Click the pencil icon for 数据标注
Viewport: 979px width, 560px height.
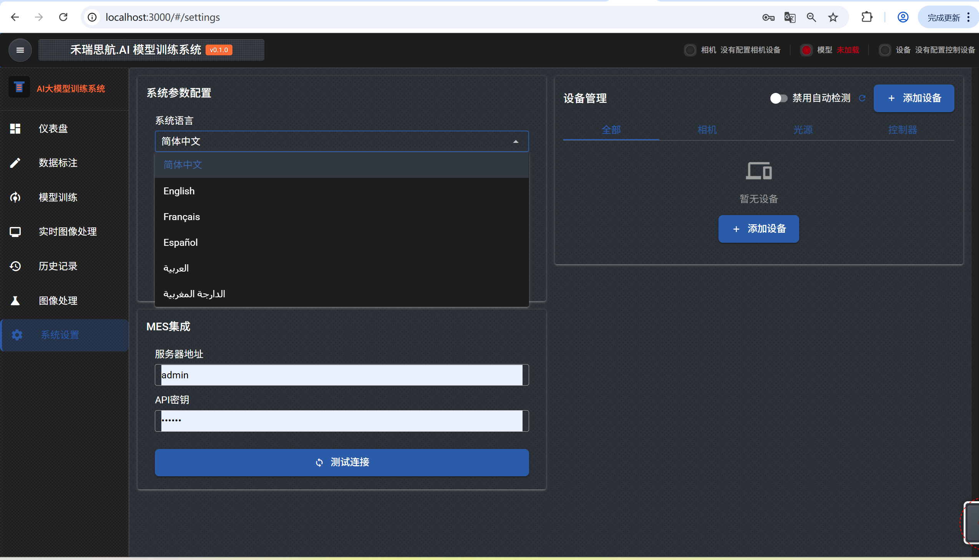(15, 163)
